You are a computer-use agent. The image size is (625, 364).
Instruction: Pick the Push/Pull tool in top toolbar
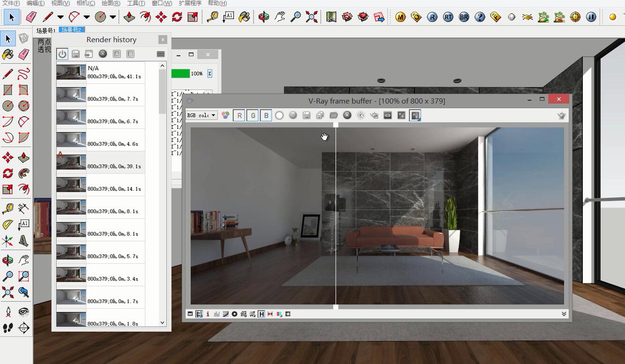pos(129,17)
